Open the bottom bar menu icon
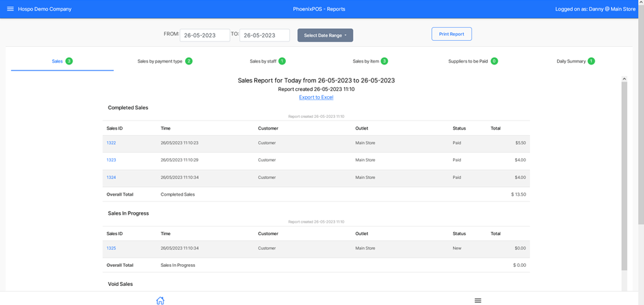The width and height of the screenshot is (644, 305). pos(477,300)
